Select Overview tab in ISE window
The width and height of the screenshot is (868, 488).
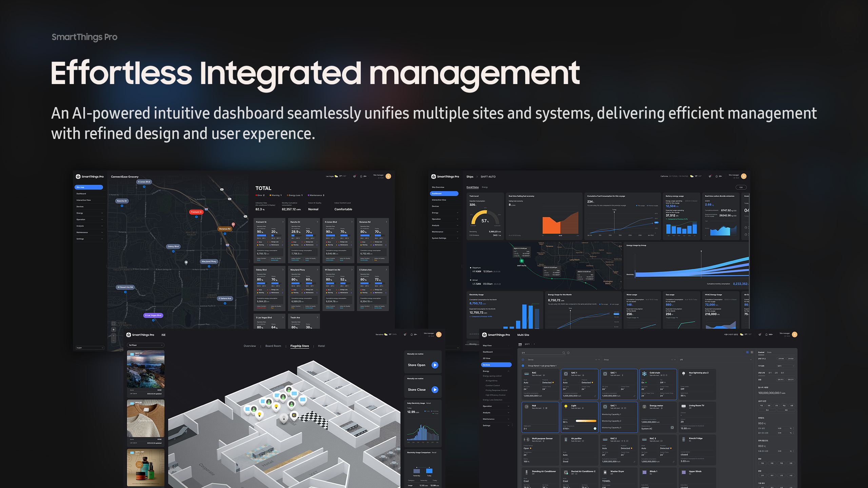pos(250,346)
